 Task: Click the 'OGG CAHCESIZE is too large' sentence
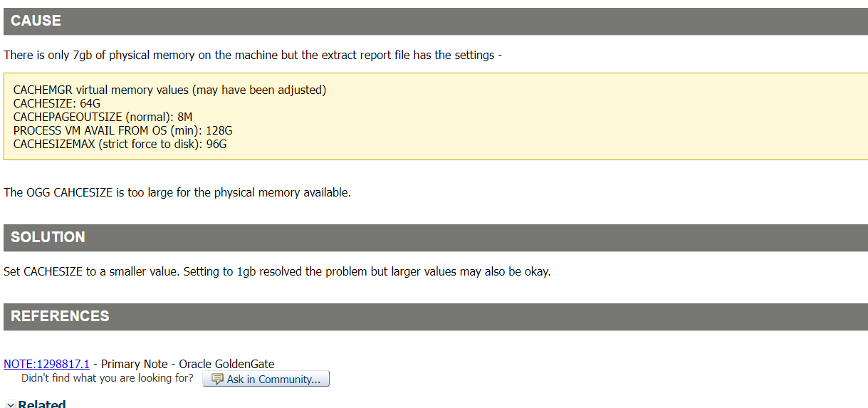coord(177,192)
